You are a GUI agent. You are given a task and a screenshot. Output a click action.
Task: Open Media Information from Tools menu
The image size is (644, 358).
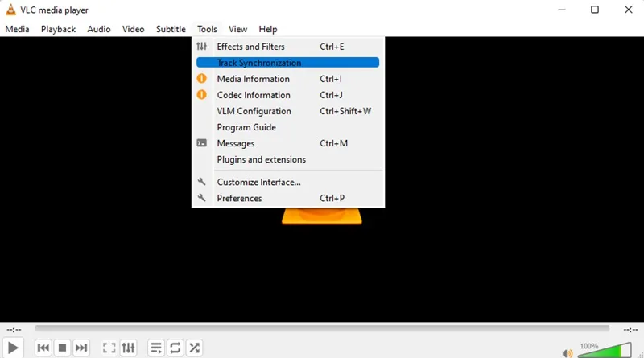pyautogui.click(x=287, y=79)
